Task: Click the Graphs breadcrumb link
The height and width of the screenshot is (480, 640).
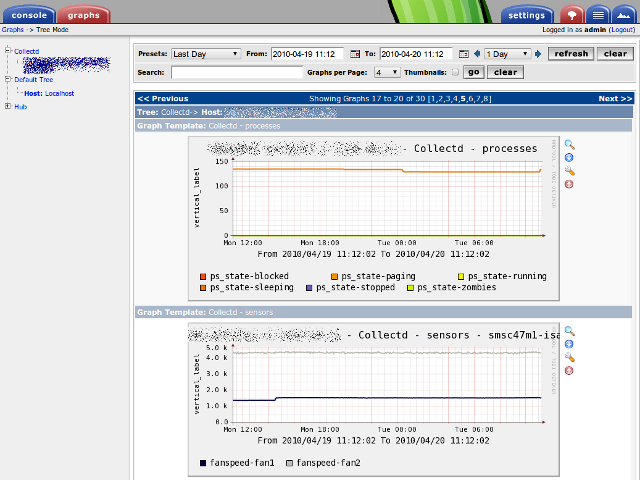Action: (x=13, y=29)
